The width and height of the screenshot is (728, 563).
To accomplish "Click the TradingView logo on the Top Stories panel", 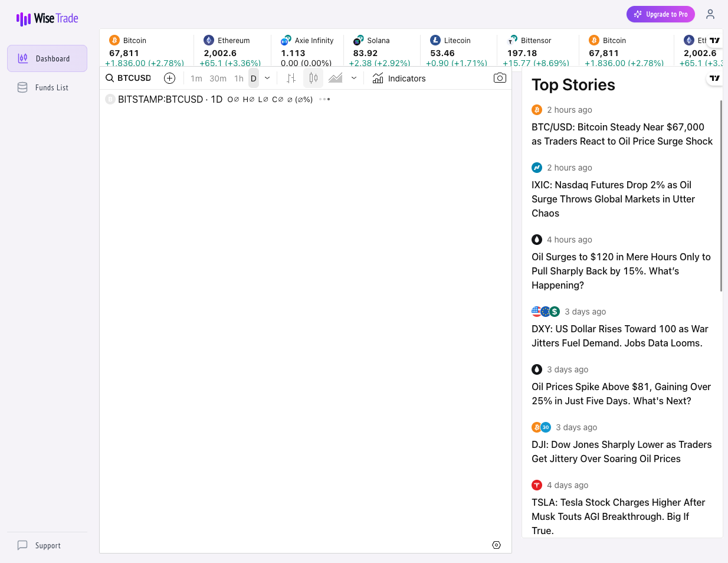I will pos(714,77).
